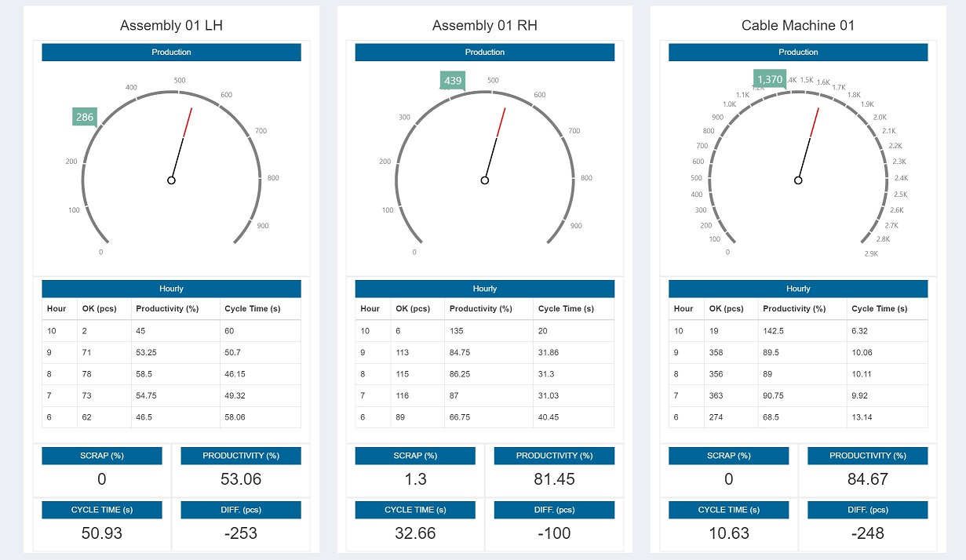
Task: Click the OK count 115 cell
Action: pyautogui.click(x=417, y=374)
